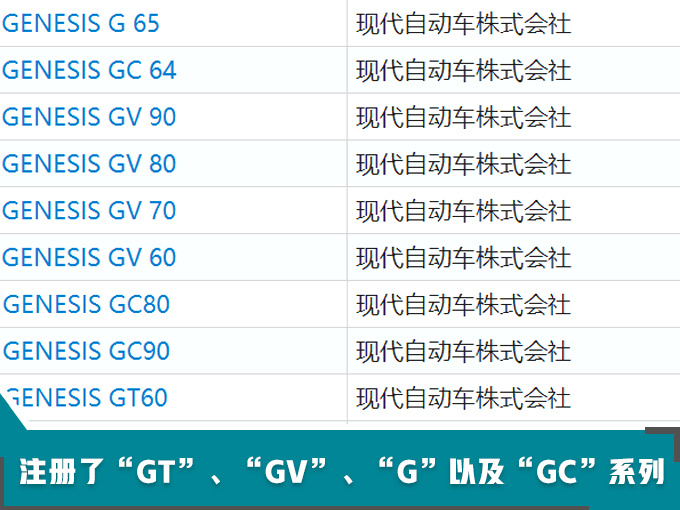The height and width of the screenshot is (510, 680).
Task: Open the GENESIS GV 60 trademark link
Action: (89, 258)
